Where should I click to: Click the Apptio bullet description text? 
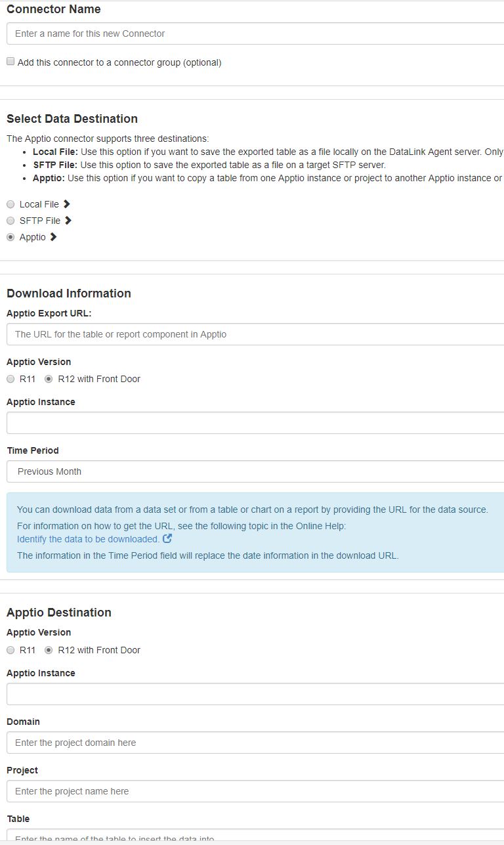coord(268,178)
